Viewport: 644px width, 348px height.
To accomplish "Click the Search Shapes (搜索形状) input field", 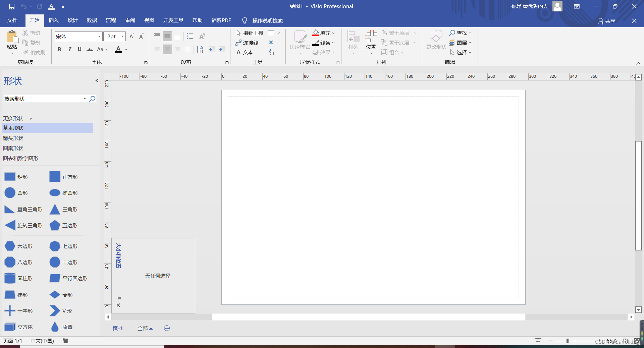I will point(43,99).
